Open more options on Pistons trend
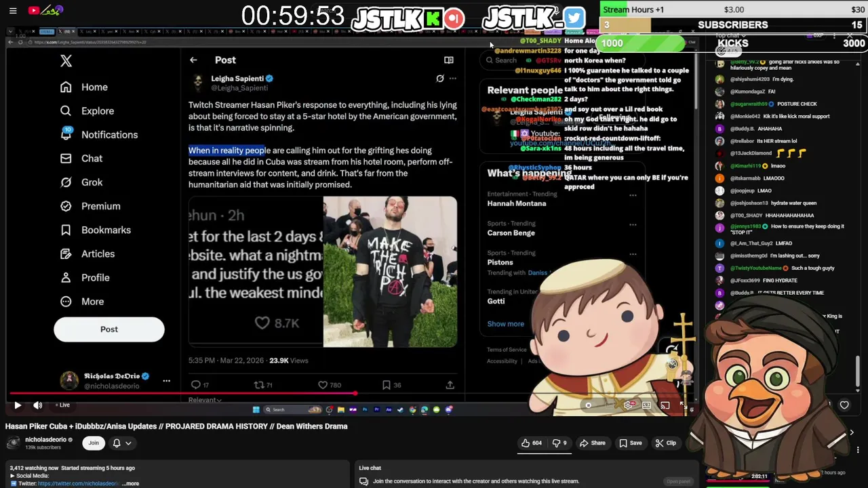Image resolution: width=868 pixels, height=488 pixels. point(633,254)
